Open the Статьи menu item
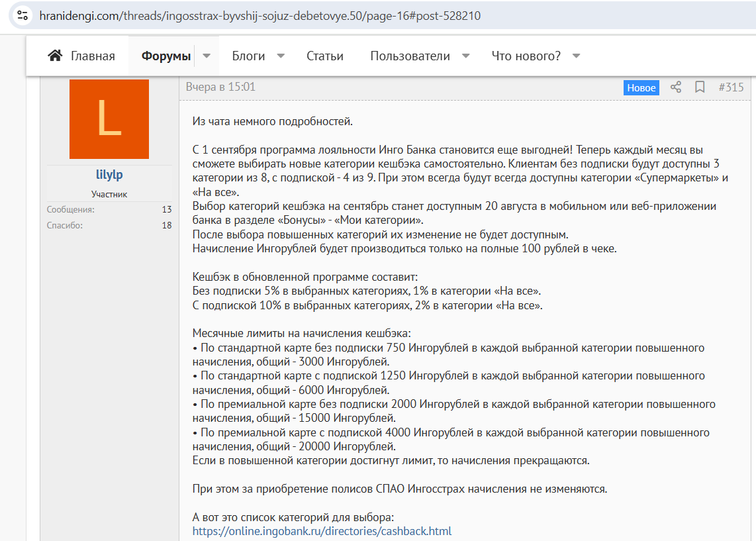Screen dimensions: 756x541 [325, 56]
